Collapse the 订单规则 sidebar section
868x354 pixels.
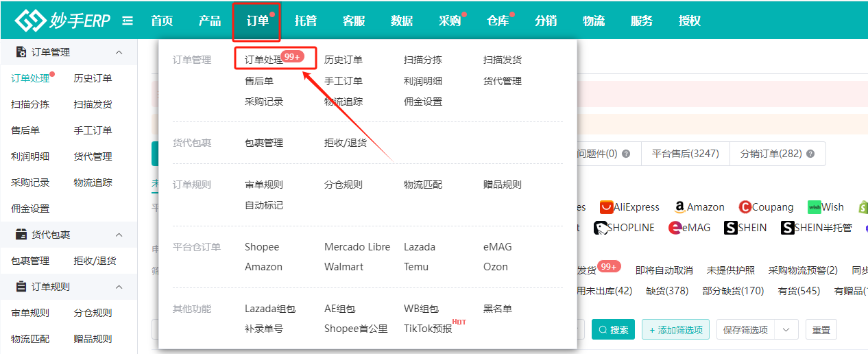[119, 287]
